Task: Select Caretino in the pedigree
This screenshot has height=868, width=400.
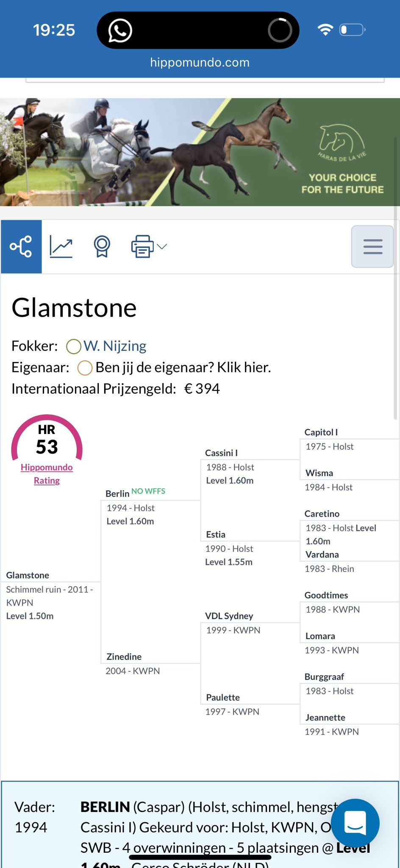Action: [322, 514]
